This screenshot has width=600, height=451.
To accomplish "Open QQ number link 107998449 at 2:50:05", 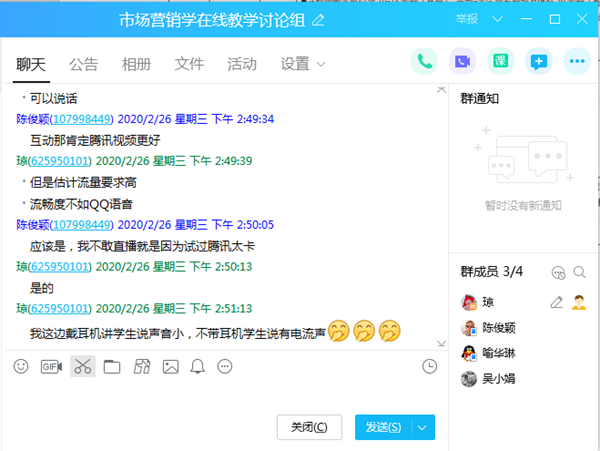I will coord(82,225).
